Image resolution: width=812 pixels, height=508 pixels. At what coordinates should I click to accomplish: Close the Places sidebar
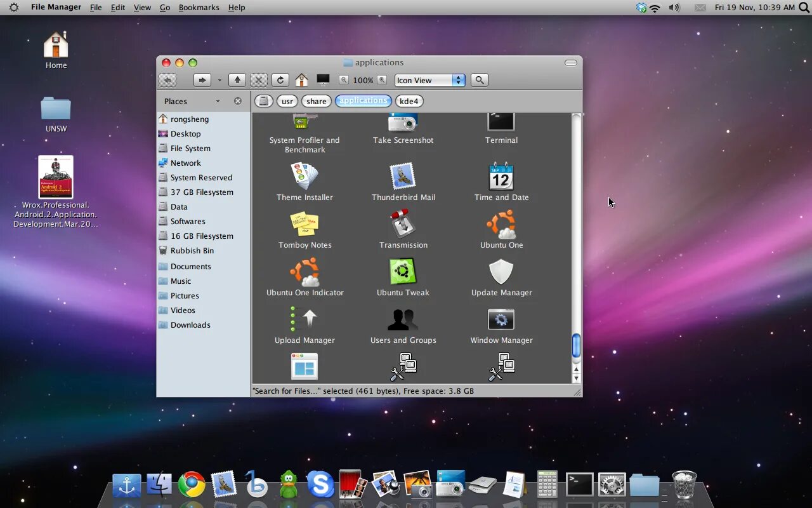[x=238, y=101]
